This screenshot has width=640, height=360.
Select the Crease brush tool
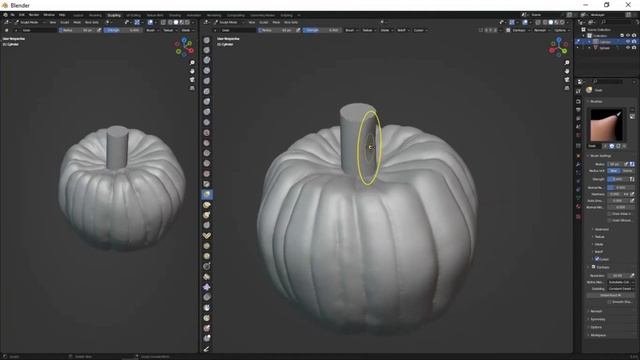[207, 122]
